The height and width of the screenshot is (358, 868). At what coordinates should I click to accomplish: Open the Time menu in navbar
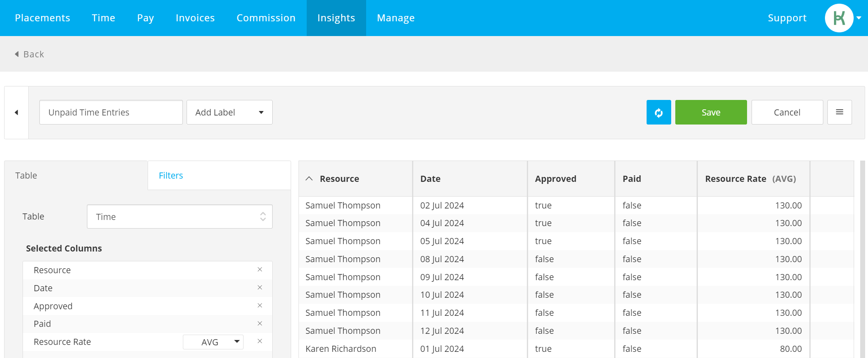click(x=103, y=18)
